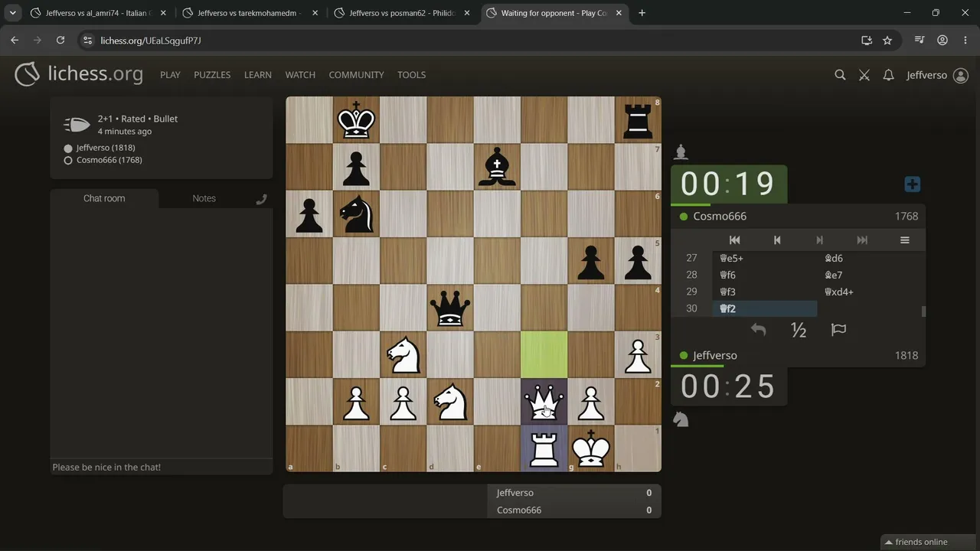Focus the chat message input field
The width and height of the screenshot is (980, 551).
pyautogui.click(x=162, y=467)
